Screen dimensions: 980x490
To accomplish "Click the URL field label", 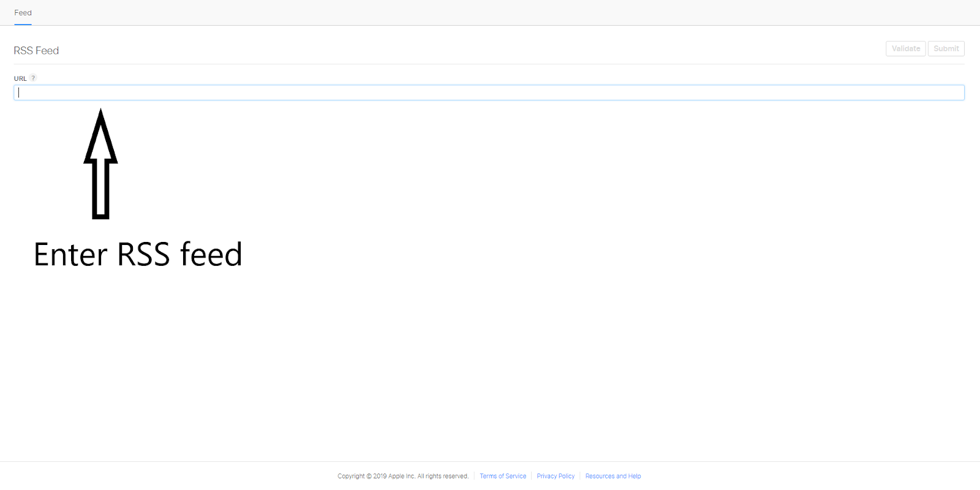I will tap(20, 78).
